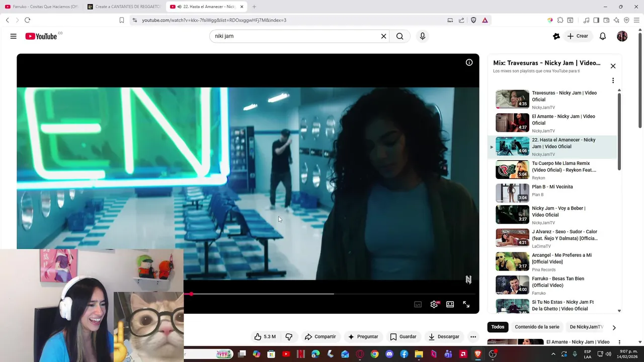Go back with browser back arrow
Viewport: 644px width, 362px height.
[7, 20]
